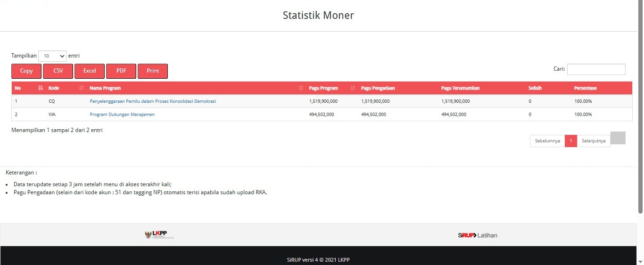Focus the Cari search field
Viewport: 644px width, 265px height.
(x=596, y=69)
